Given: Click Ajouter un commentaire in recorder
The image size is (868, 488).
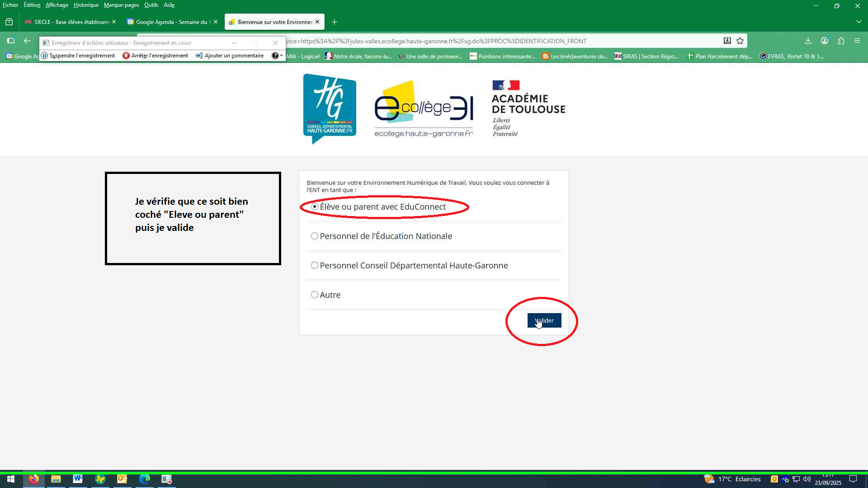Looking at the screenshot, I should coord(230,56).
